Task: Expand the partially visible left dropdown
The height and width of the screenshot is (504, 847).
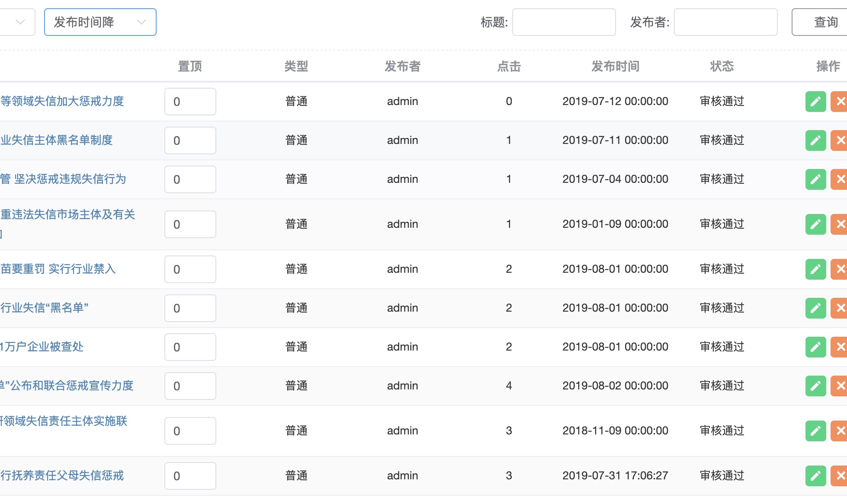Action: tap(17, 22)
